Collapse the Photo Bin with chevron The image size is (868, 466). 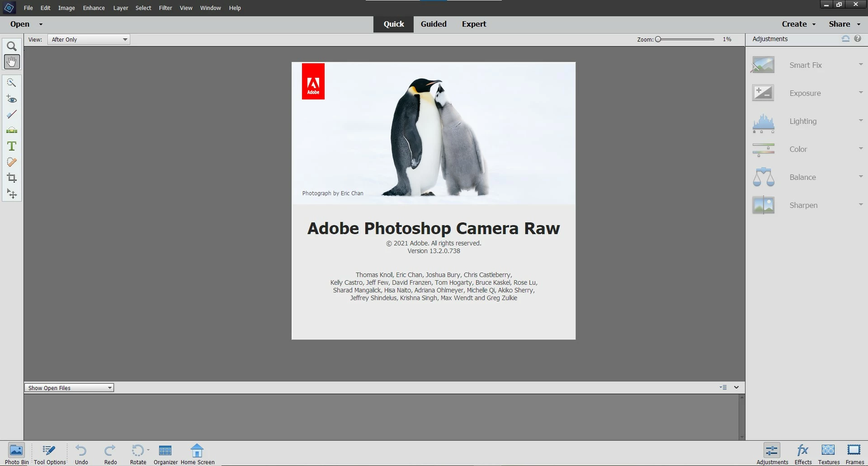[736, 387]
